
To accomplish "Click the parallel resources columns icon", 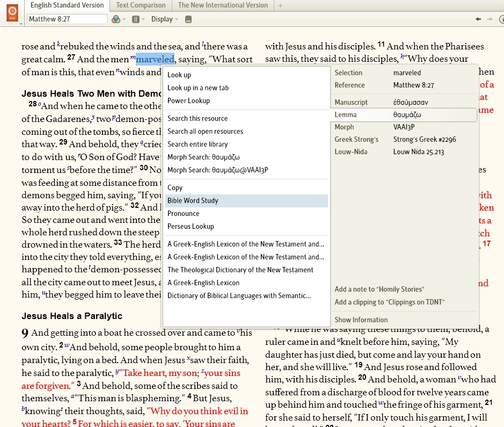I will point(136,19).
